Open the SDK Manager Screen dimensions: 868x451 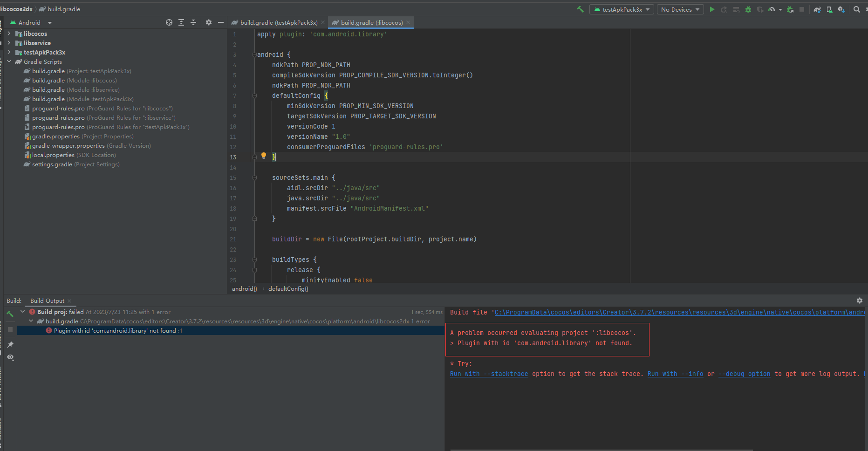[842, 9]
